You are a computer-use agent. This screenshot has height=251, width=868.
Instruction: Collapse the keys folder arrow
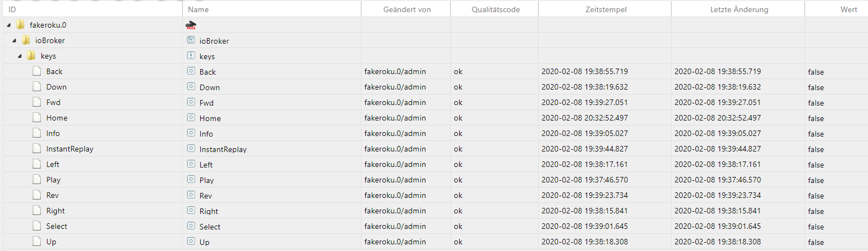[20, 56]
